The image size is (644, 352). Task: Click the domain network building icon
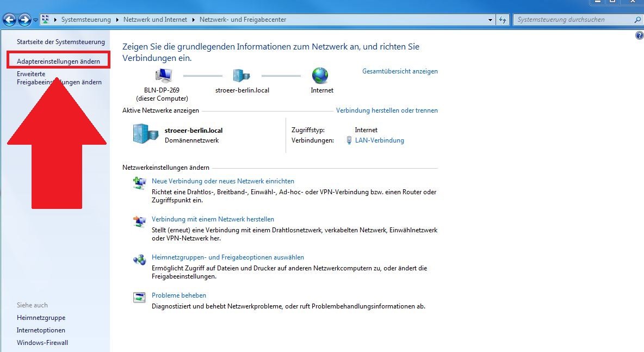coord(145,134)
